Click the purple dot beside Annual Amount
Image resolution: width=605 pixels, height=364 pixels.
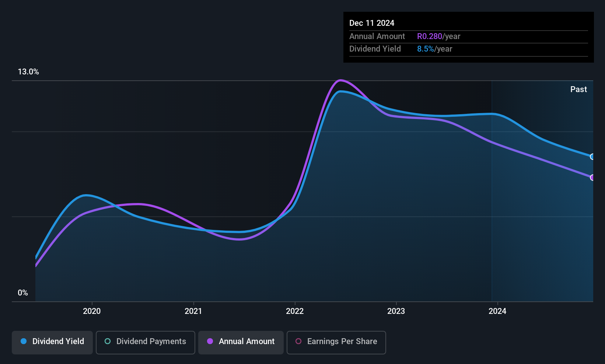pos(210,342)
